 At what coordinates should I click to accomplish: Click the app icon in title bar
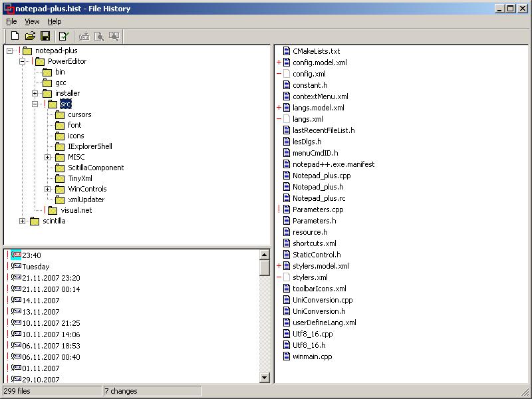9,9
